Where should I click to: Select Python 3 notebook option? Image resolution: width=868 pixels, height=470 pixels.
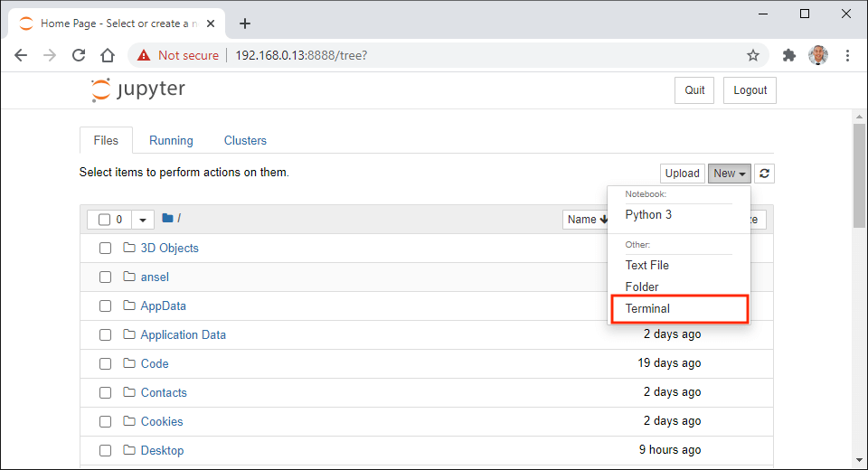pos(648,215)
